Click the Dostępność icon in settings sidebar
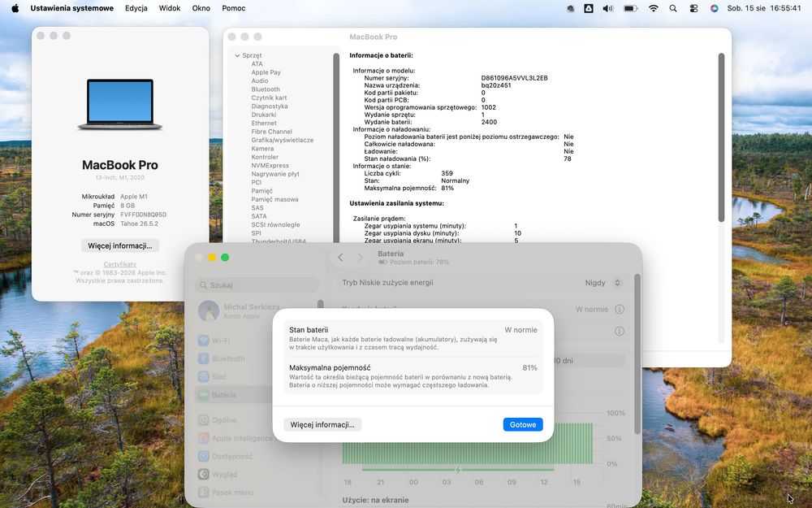Image resolution: width=812 pixels, height=508 pixels. pyautogui.click(x=204, y=457)
